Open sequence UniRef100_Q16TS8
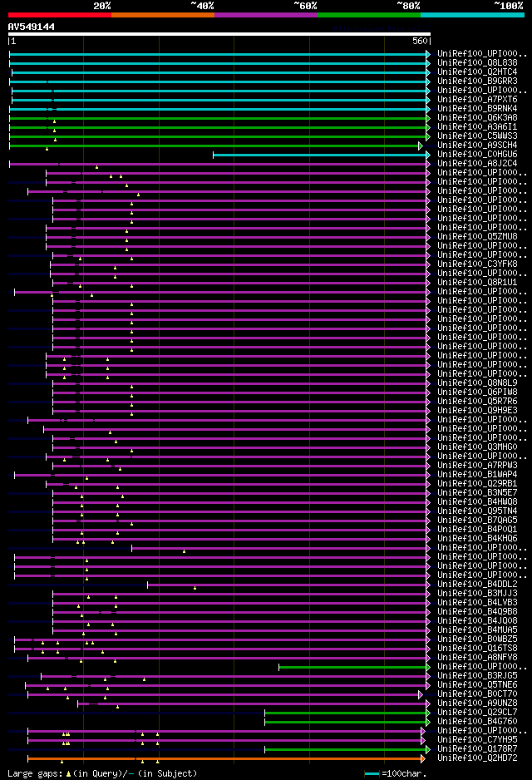Screen dimensions: 532x780 click(x=477, y=648)
